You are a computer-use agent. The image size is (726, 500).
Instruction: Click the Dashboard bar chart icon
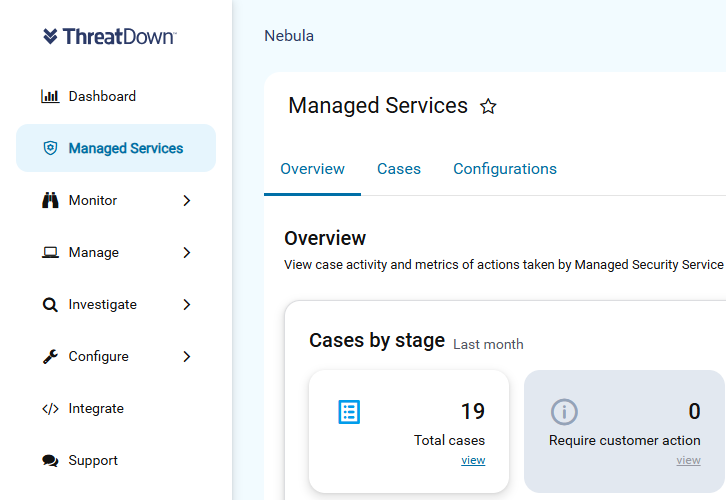(50, 96)
